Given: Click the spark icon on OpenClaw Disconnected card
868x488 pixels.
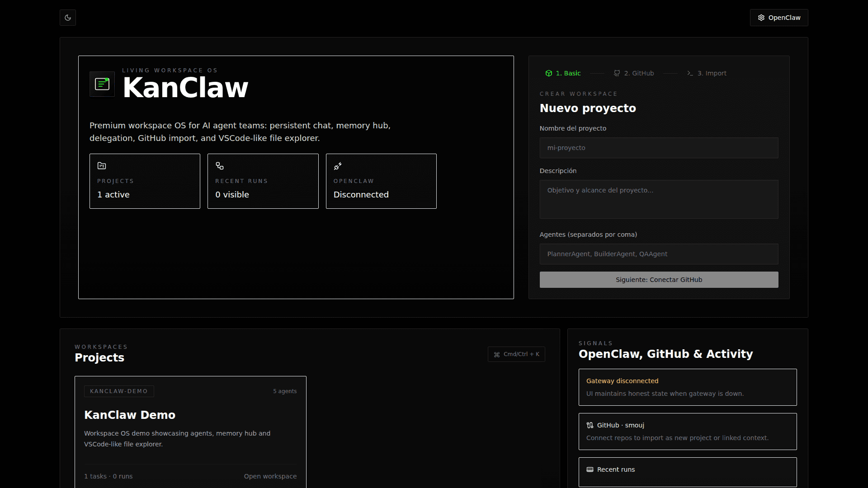Looking at the screenshot, I should [x=338, y=166].
